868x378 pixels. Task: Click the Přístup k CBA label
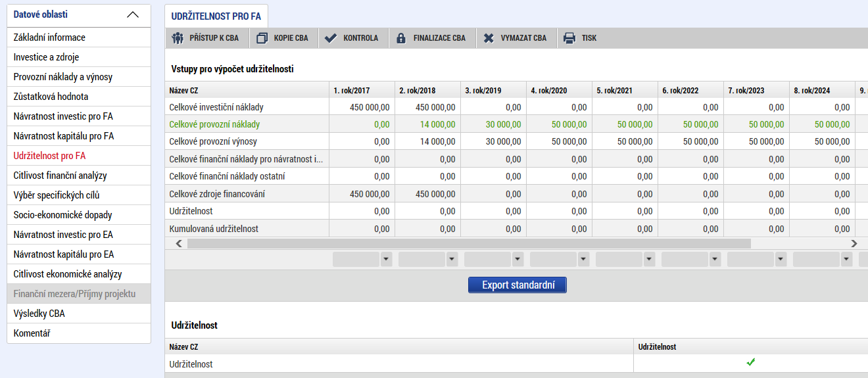(214, 38)
